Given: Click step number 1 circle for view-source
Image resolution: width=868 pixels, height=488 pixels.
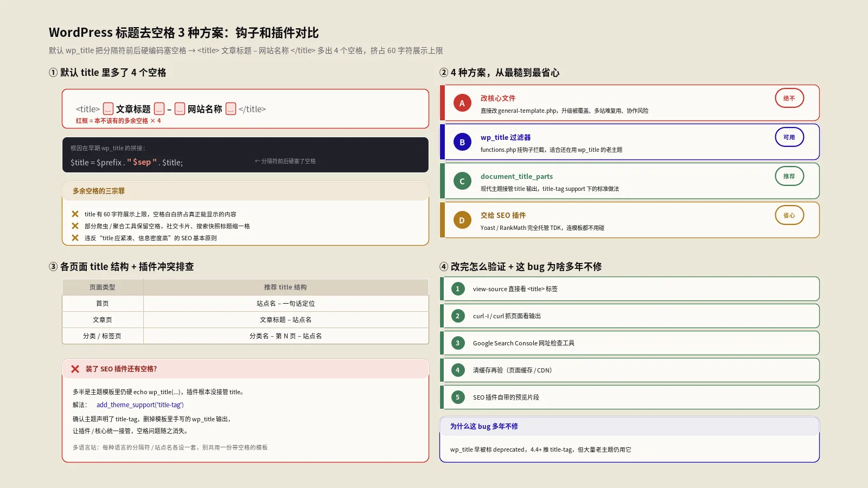Looking at the screenshot, I should tap(458, 289).
